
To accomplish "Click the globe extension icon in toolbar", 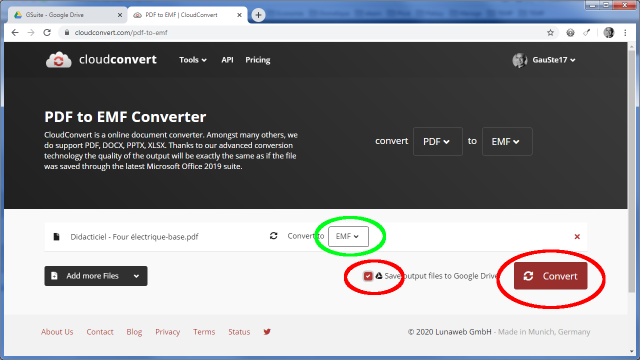I will (x=570, y=33).
